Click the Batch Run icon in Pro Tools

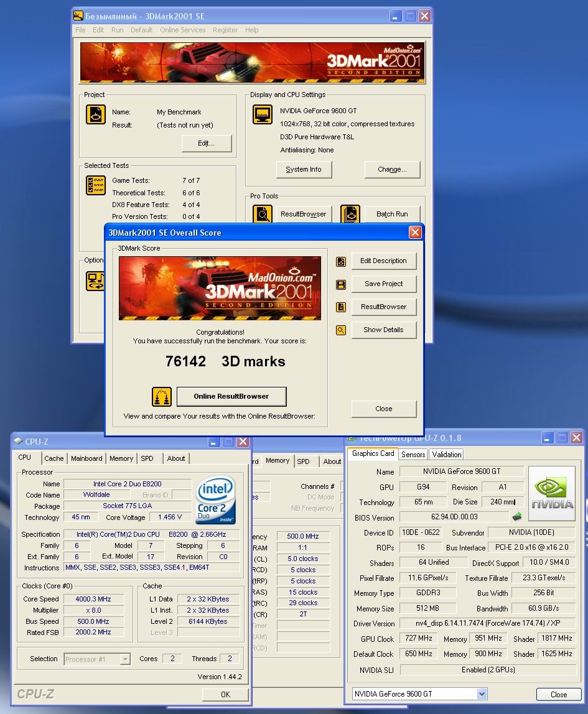350,214
